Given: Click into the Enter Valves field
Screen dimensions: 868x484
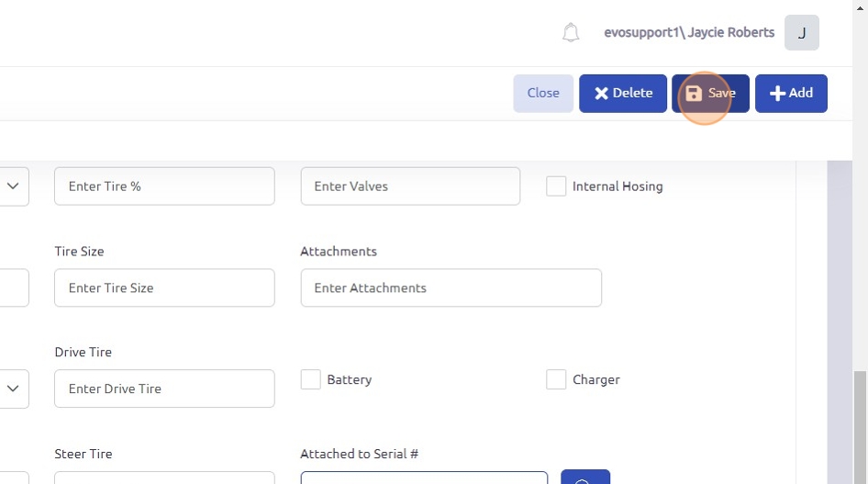Looking at the screenshot, I should click(x=410, y=186).
